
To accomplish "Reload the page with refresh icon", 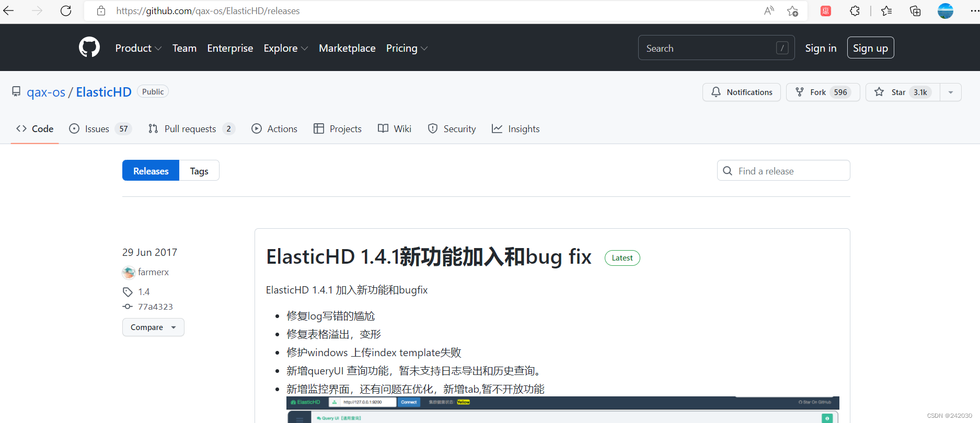I will 66,10.
